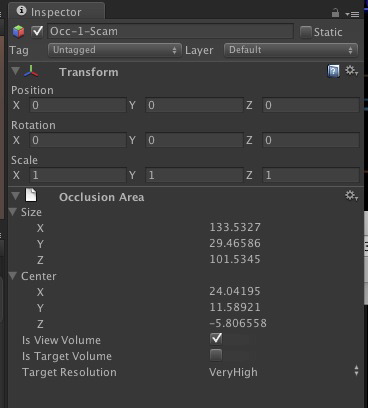This screenshot has height=408, width=368.
Task: Click the Rotation Y field
Action: coord(194,140)
